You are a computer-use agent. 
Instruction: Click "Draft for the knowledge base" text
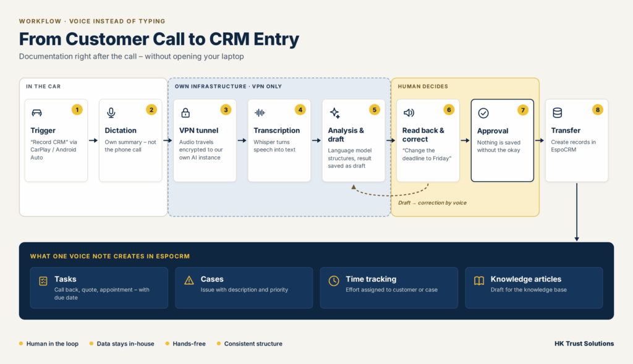tap(529, 290)
